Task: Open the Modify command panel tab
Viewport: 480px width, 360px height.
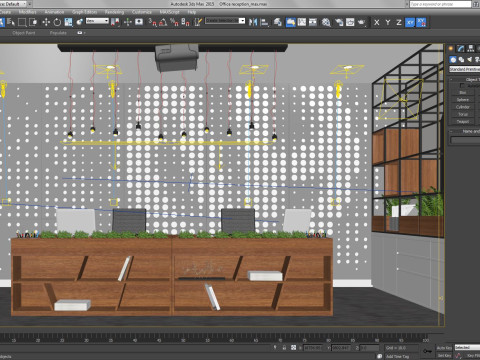Action: (x=461, y=49)
